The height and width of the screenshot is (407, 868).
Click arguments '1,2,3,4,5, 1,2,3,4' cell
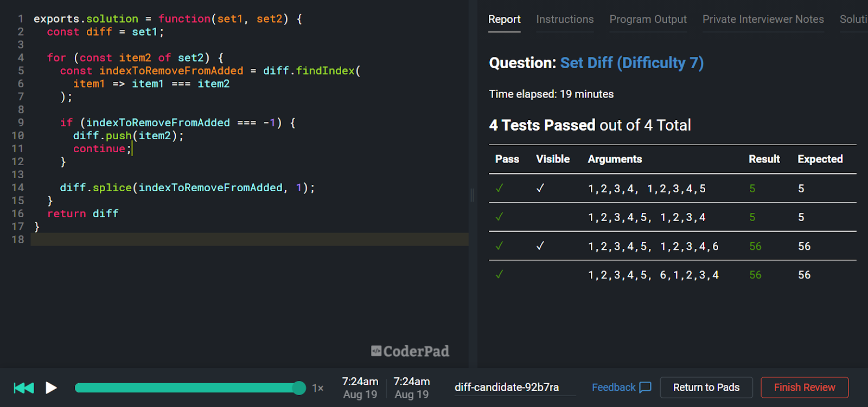tap(647, 217)
